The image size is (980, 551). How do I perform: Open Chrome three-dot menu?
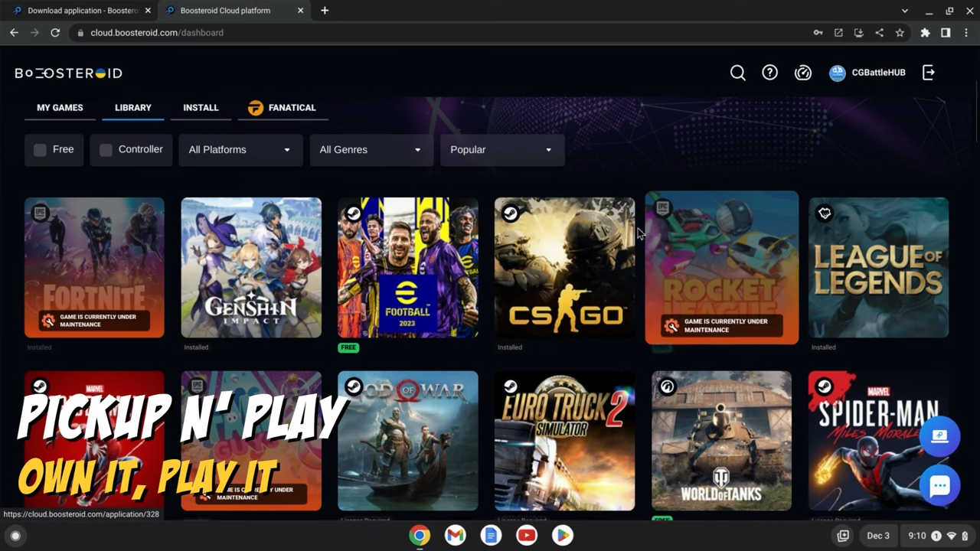point(966,33)
